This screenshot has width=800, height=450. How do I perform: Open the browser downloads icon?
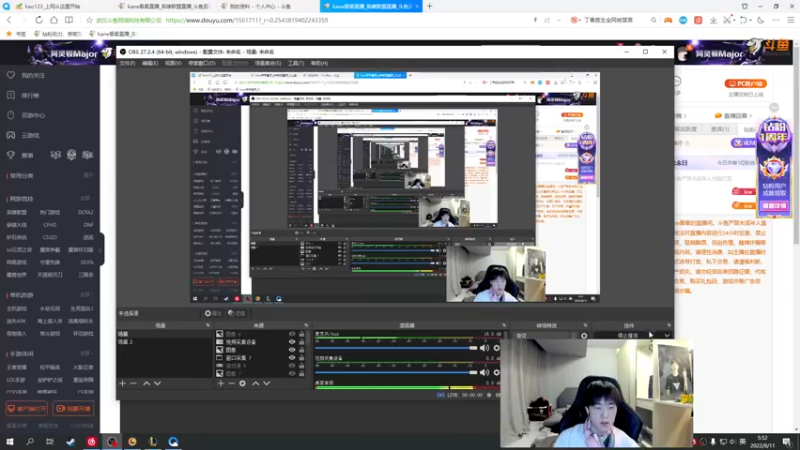pyautogui.click(x=713, y=20)
